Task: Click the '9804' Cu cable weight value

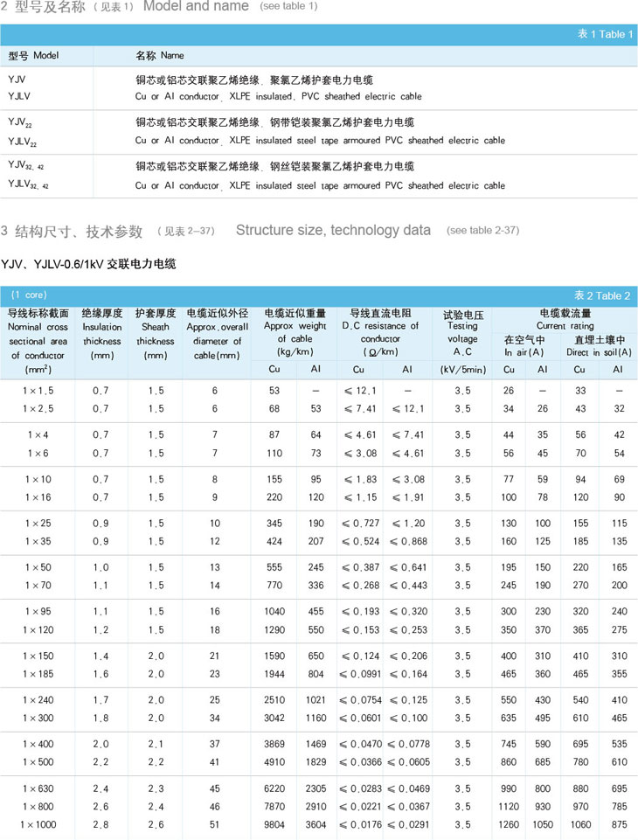Action: tap(274, 824)
